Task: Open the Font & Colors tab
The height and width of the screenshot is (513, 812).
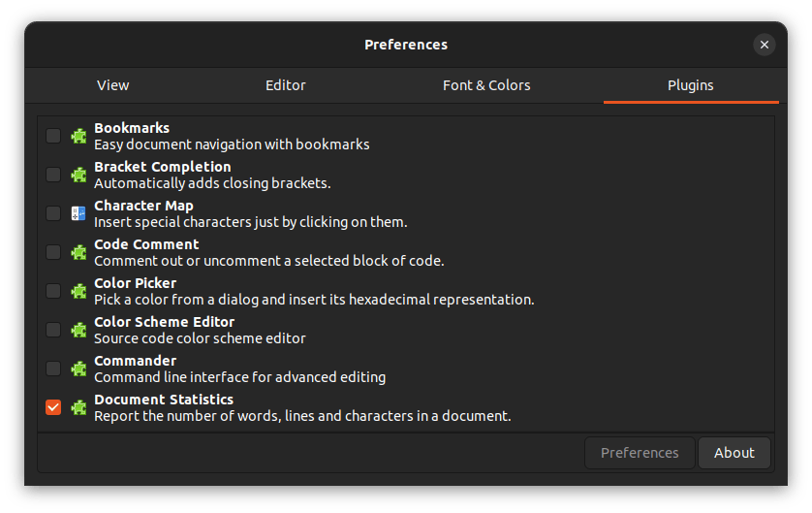Action: tap(486, 85)
